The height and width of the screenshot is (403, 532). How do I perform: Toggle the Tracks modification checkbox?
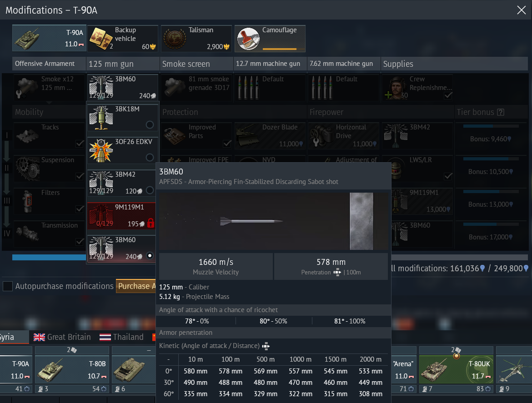tap(80, 144)
